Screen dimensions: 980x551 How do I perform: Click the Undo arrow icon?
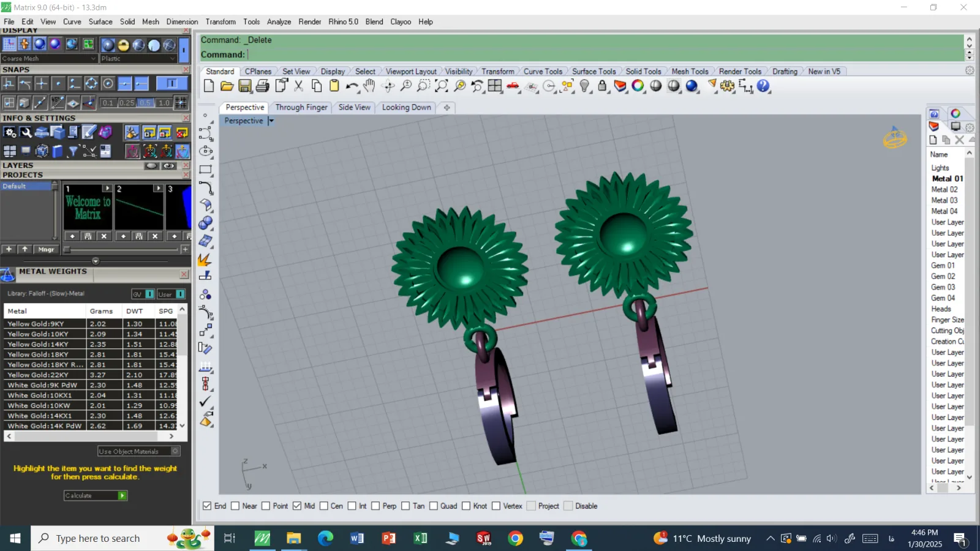pyautogui.click(x=352, y=86)
